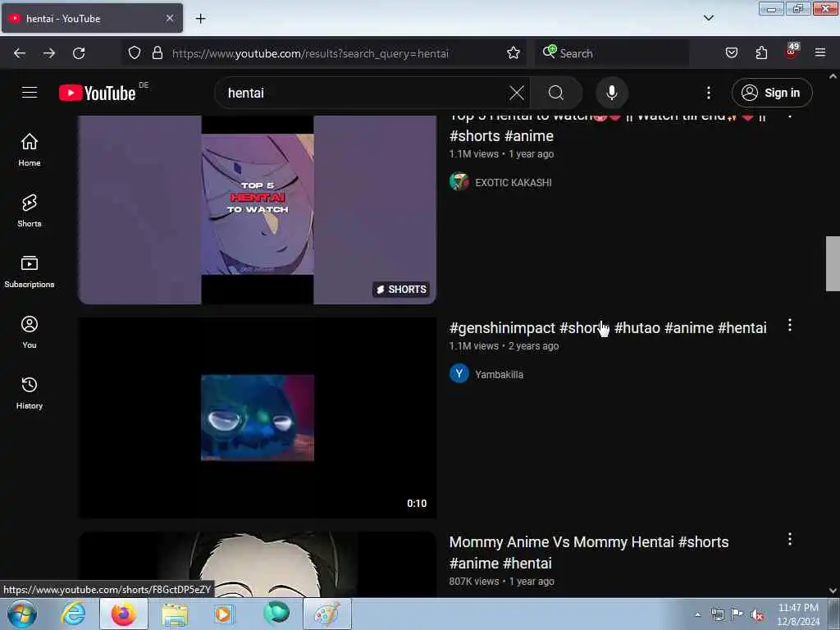Open Shorts in the sidebar

pyautogui.click(x=30, y=211)
